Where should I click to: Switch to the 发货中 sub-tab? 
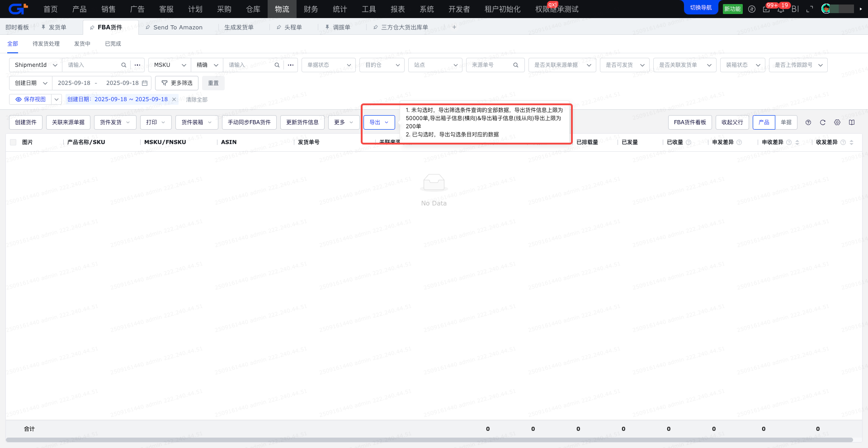pos(82,44)
